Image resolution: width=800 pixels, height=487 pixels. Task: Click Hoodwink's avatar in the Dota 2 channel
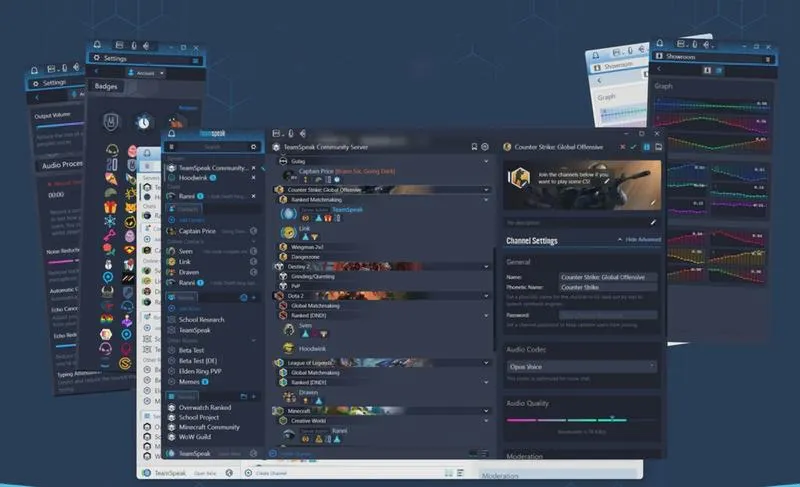tap(289, 348)
